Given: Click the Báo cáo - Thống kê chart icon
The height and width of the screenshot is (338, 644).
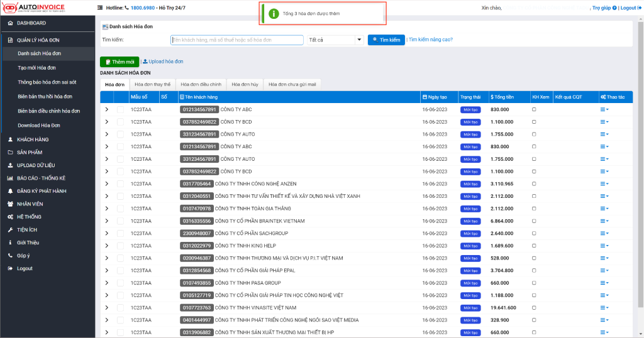Looking at the screenshot, I should tap(10, 178).
